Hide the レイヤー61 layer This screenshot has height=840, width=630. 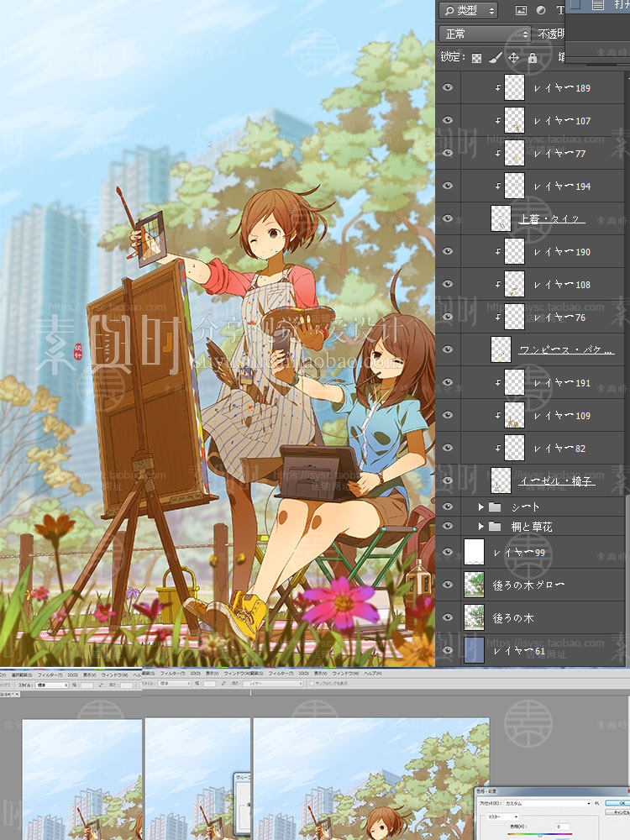click(x=448, y=650)
